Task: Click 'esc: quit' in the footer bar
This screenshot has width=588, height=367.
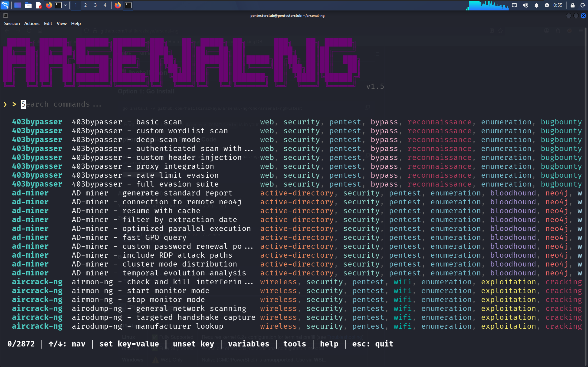Action: [372, 344]
